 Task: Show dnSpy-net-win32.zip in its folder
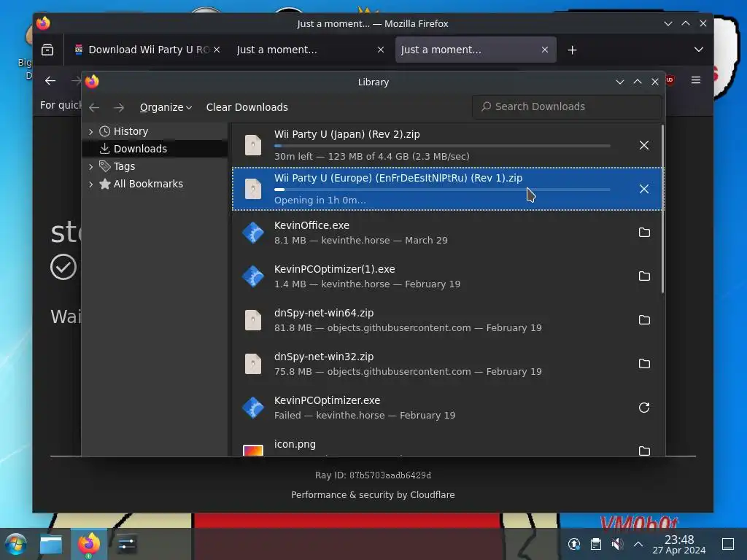(644, 364)
